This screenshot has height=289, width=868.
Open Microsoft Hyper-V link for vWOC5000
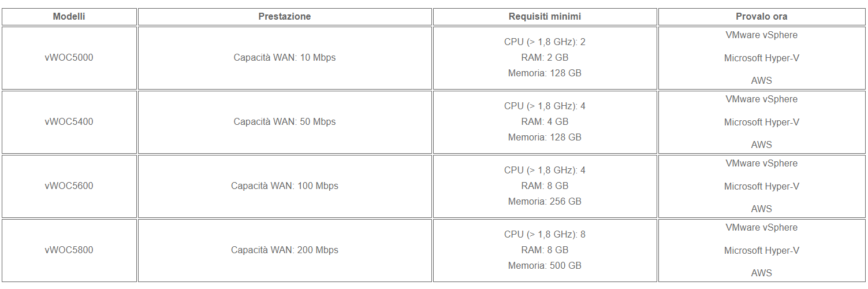point(761,58)
